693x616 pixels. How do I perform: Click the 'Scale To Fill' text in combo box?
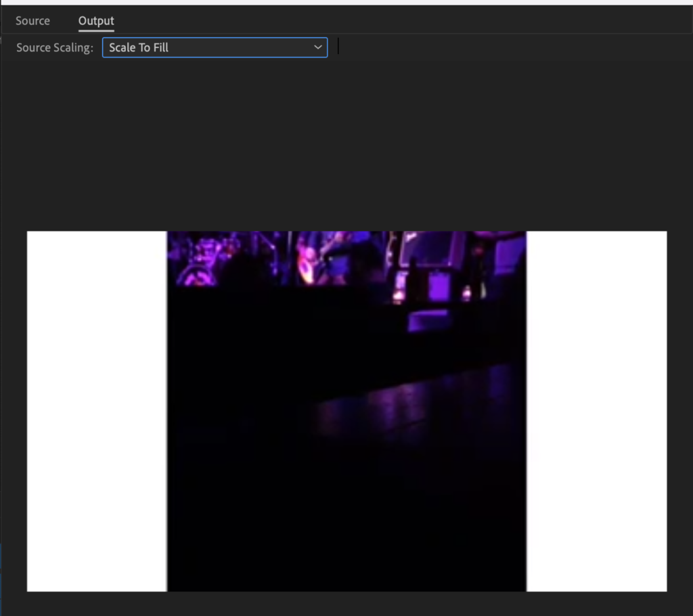pyautogui.click(x=138, y=47)
